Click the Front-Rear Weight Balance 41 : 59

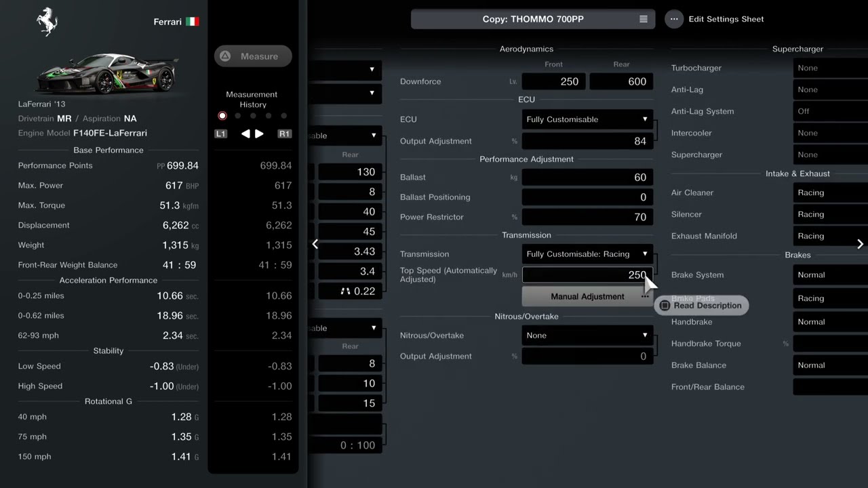pyautogui.click(x=179, y=265)
